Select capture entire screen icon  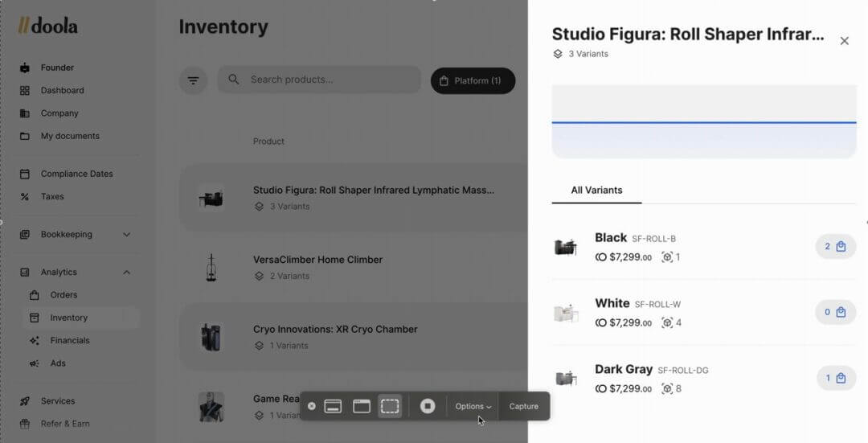tap(333, 407)
